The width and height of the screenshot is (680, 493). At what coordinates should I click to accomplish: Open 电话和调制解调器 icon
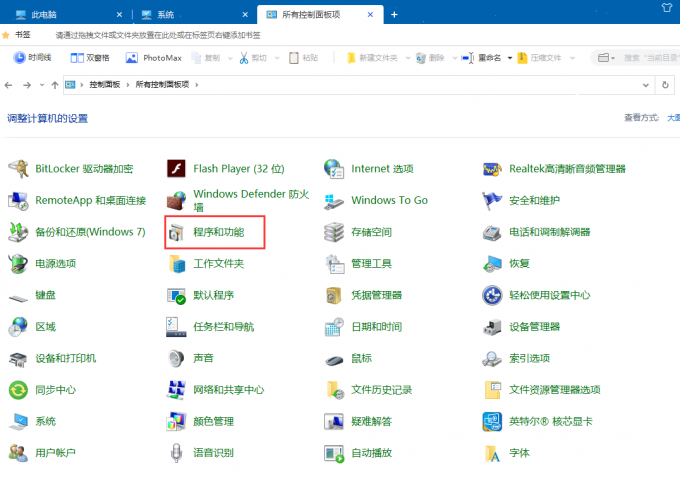click(x=492, y=232)
